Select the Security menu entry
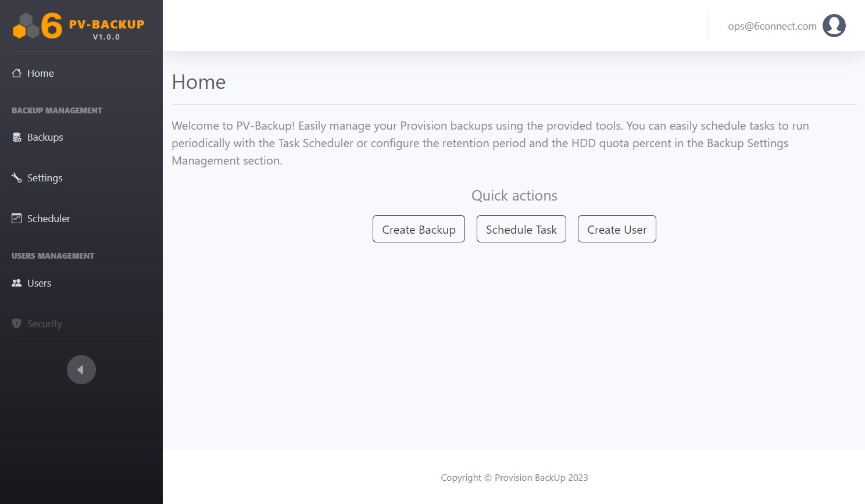Screen dimensions: 865x504 [44, 324]
